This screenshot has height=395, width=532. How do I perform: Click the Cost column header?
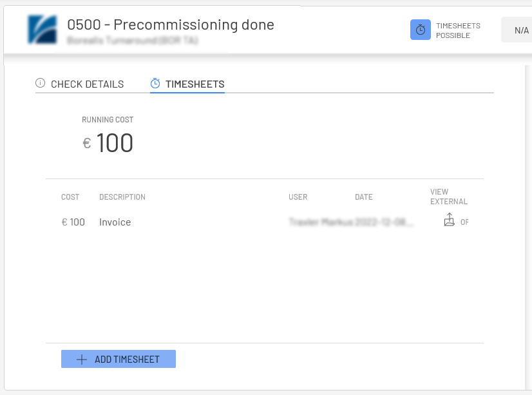click(x=70, y=197)
